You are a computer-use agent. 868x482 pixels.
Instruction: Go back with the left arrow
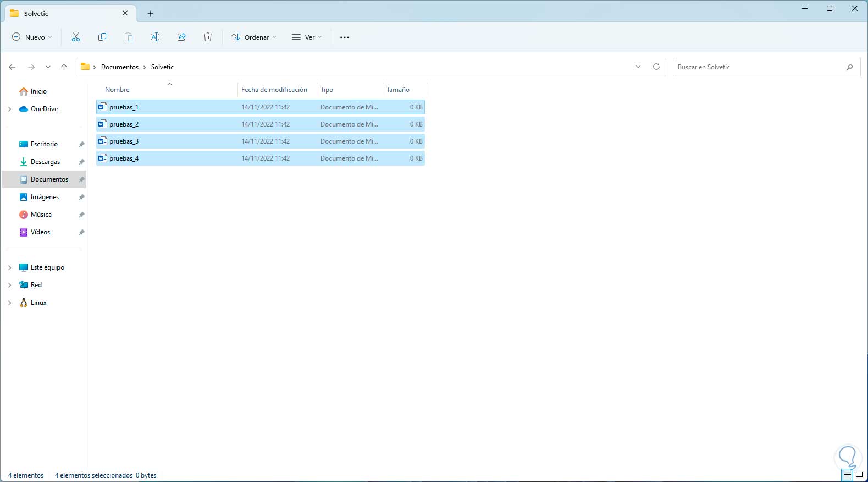pos(12,67)
